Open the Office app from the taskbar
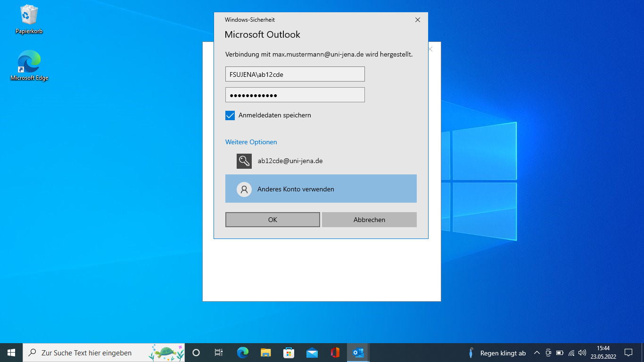The image size is (644, 362). pos(335,353)
